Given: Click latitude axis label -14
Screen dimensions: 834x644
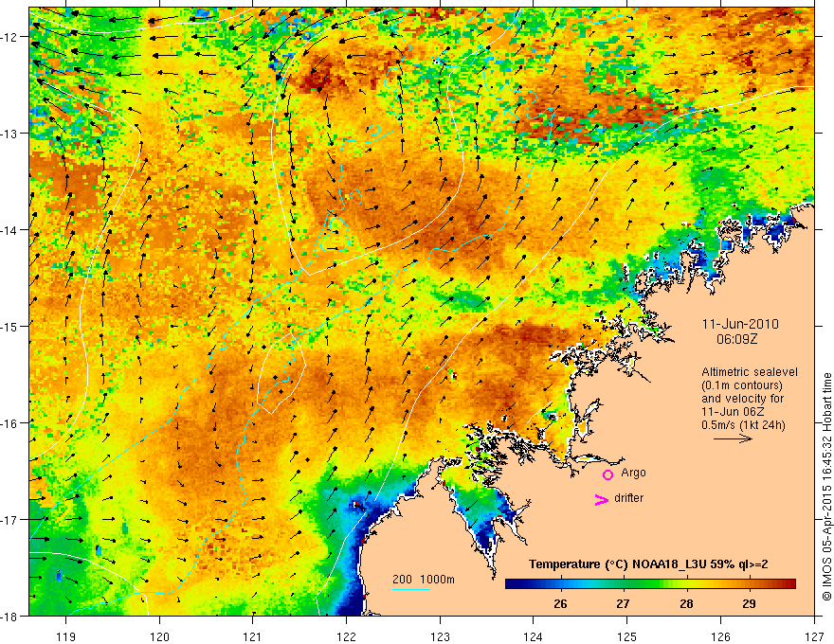Looking at the screenshot, I should click(9, 230).
